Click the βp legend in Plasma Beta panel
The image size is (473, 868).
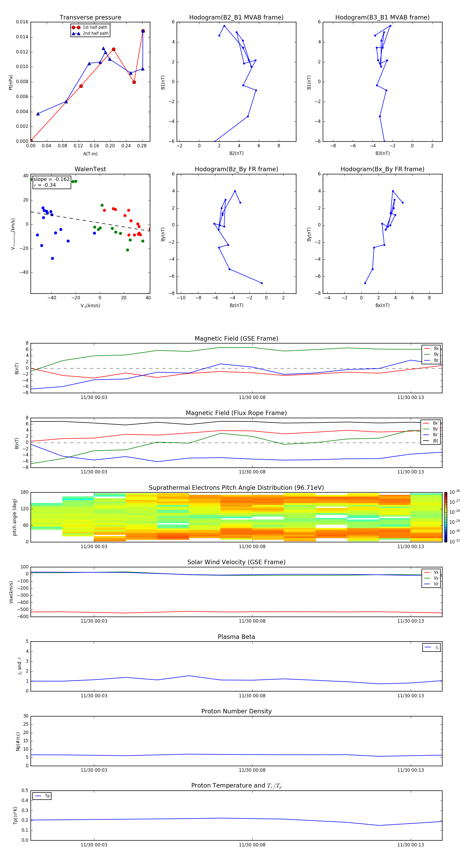click(x=431, y=647)
